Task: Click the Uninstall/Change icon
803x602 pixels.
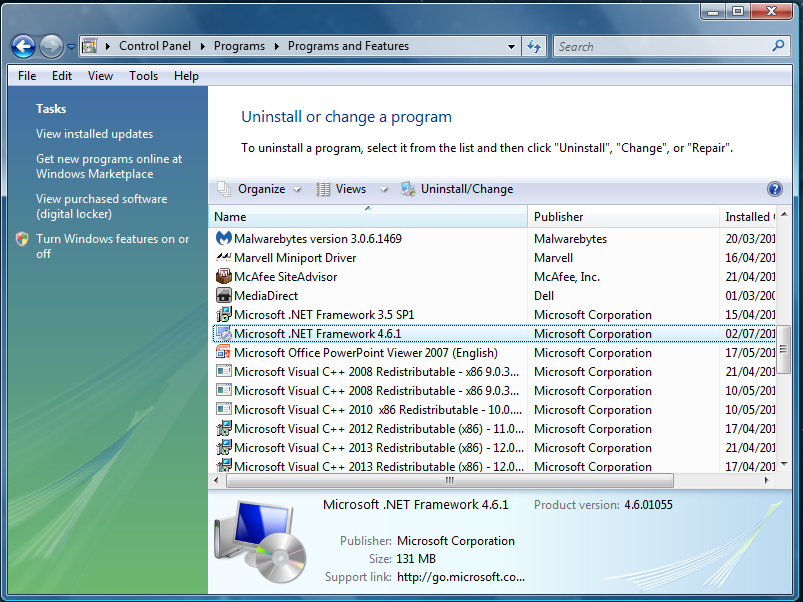Action: pyautogui.click(x=408, y=189)
